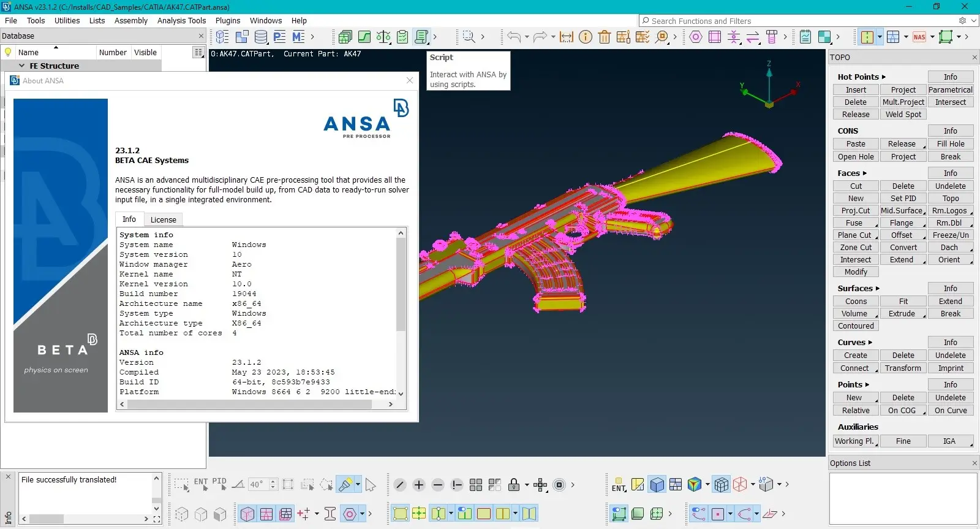Viewport: 980px width, 529px height.
Task: Click the balance scale Compare icon
Action: click(x=383, y=37)
